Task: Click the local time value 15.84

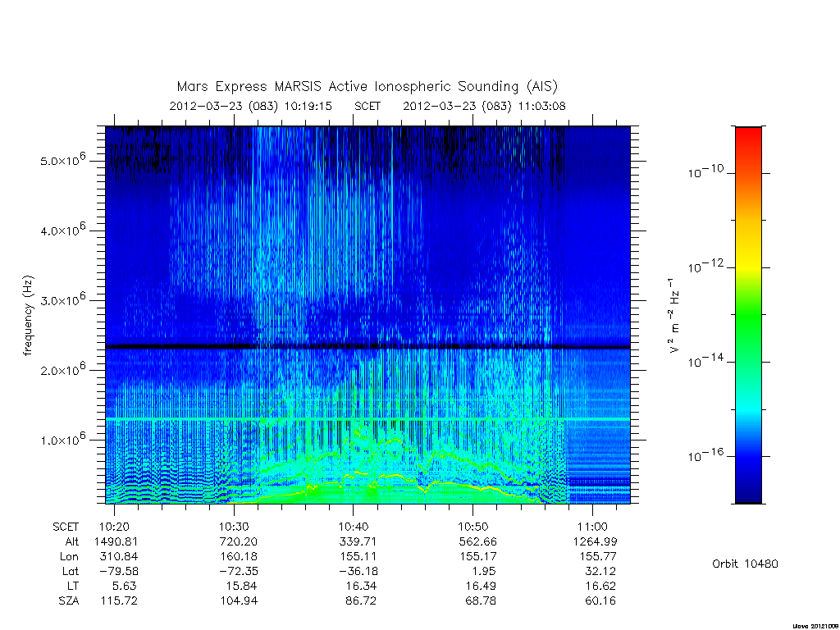Action: (242, 586)
